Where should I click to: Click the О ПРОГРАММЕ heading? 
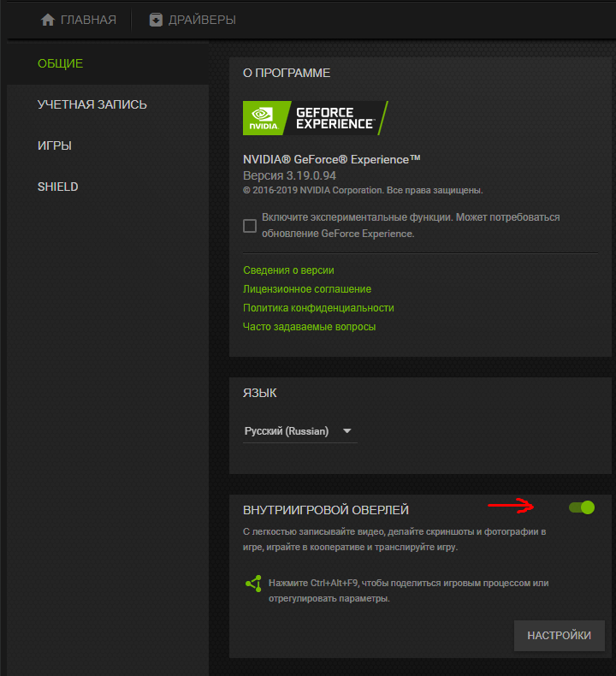pyautogui.click(x=287, y=73)
